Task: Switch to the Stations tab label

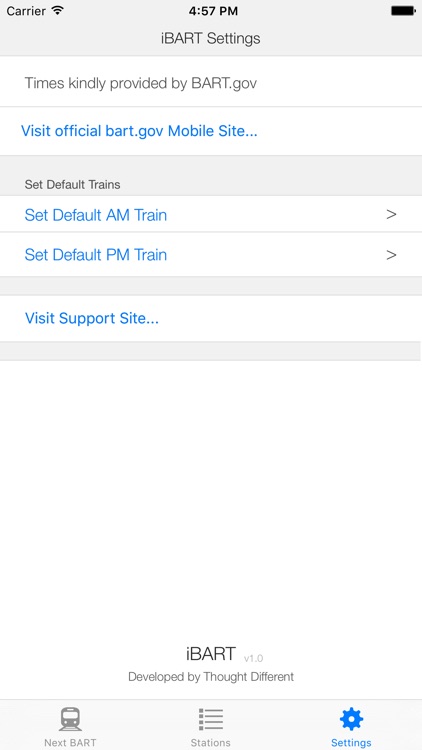Action: [211, 742]
